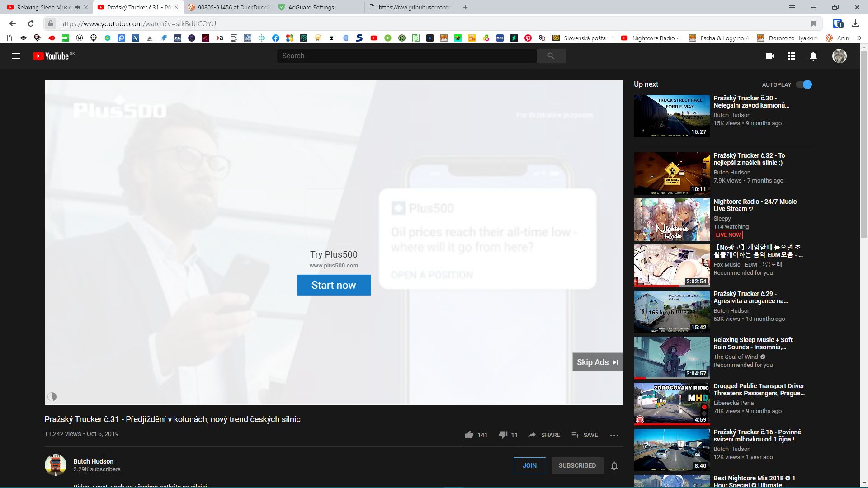Open the YouTube apps grid
Viewport: 868px width, 488px height.
click(x=792, y=56)
